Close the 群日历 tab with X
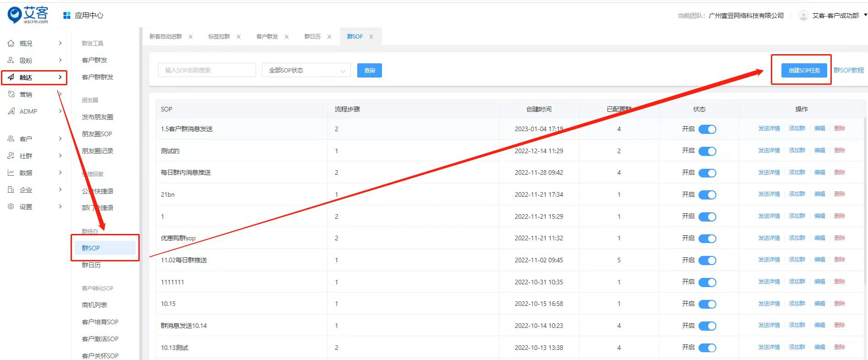 point(329,37)
